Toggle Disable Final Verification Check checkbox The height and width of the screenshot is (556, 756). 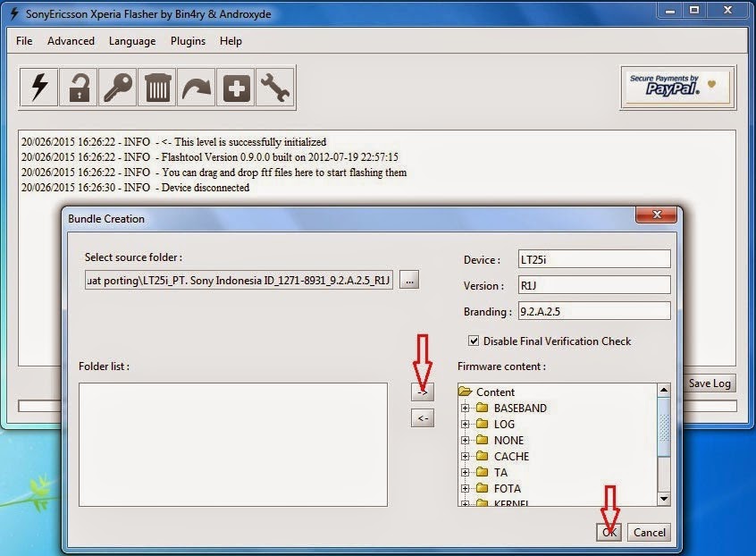pyautogui.click(x=474, y=341)
